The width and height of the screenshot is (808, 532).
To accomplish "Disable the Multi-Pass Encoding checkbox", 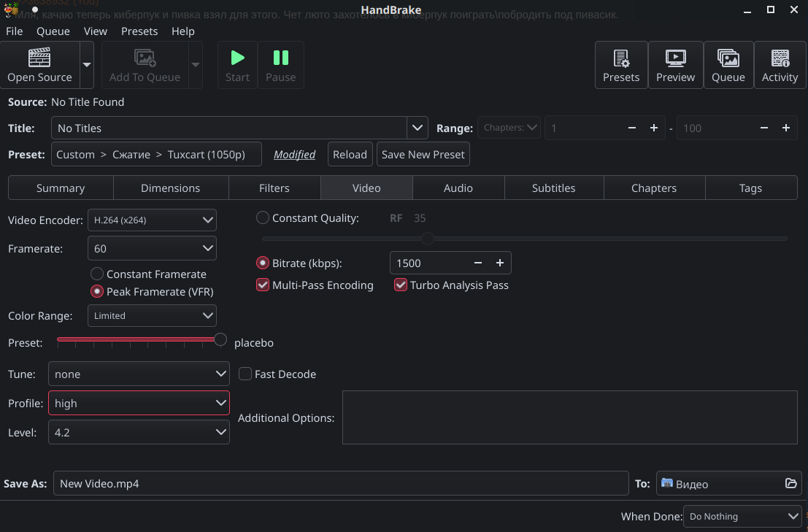I will point(263,285).
